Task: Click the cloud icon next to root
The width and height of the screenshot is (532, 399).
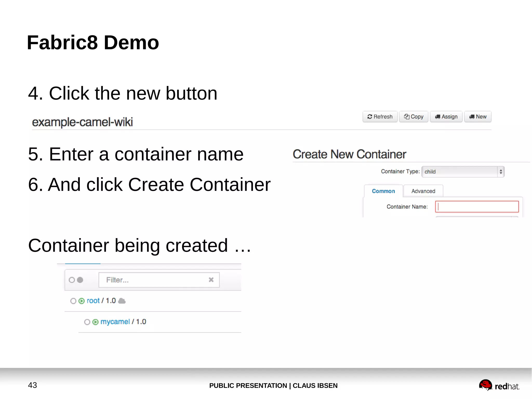Action: [x=122, y=301]
